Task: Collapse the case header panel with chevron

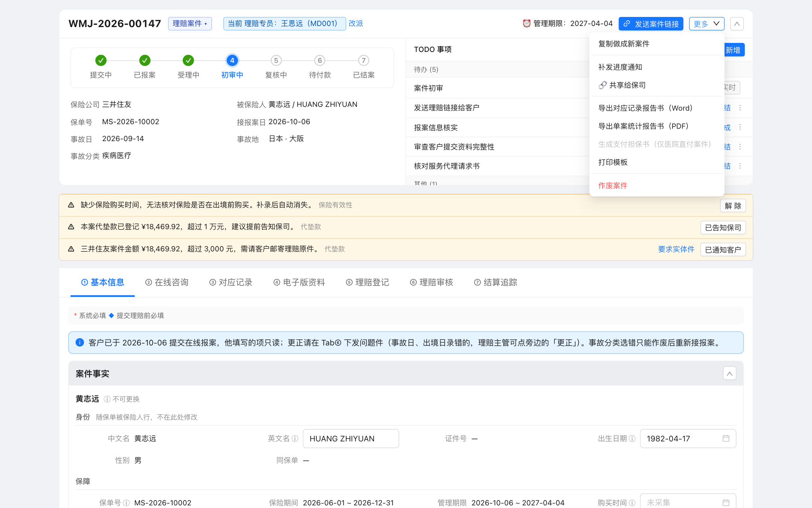Action: coord(737,24)
